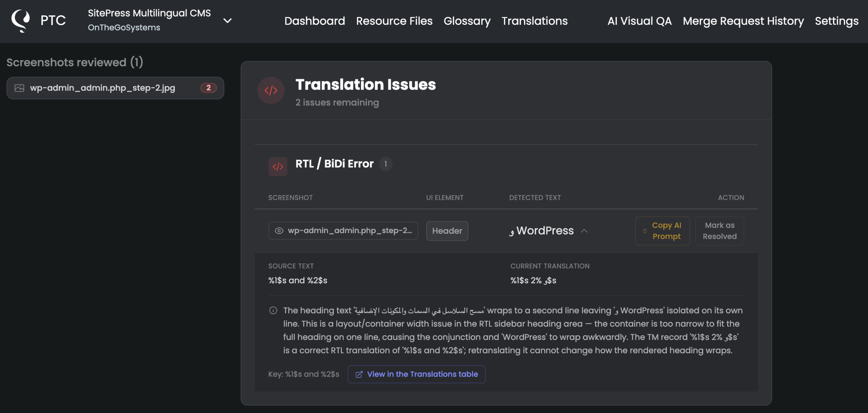Click the red badge showing 2 issues

[209, 88]
